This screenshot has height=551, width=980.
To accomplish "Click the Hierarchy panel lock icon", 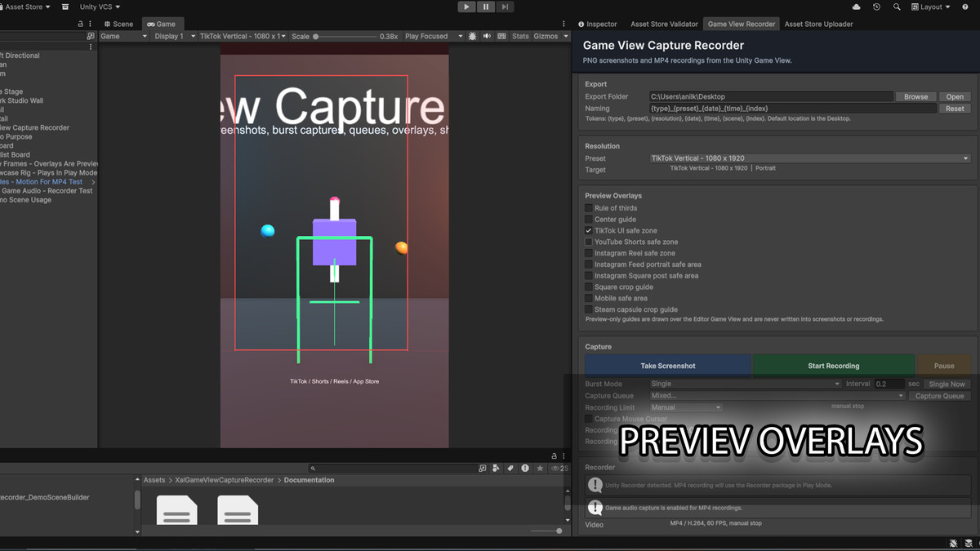I will [x=81, y=24].
